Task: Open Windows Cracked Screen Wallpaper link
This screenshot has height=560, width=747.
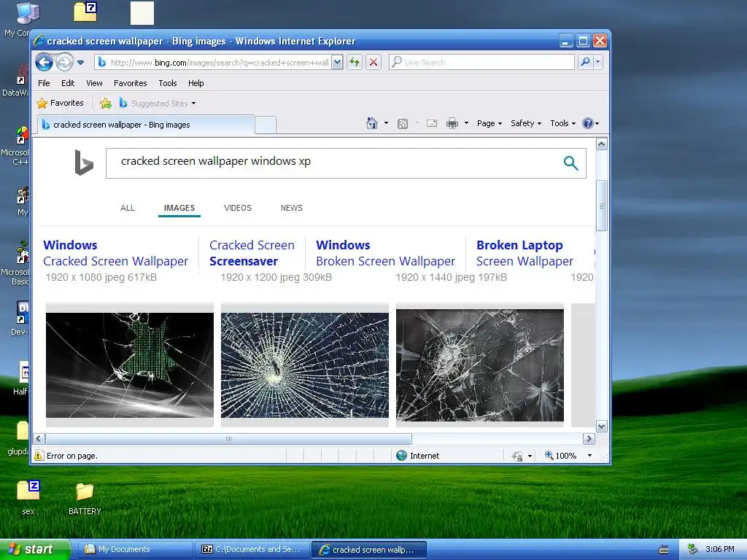Action: tap(115, 253)
